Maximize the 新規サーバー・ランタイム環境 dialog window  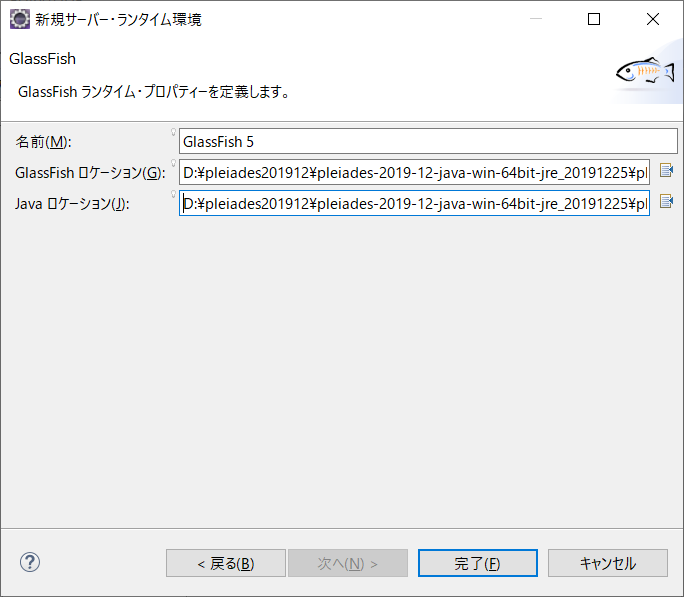(x=594, y=19)
